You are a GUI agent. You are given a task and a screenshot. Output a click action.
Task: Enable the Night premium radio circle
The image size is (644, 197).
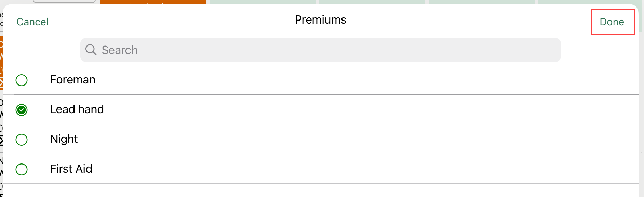point(22,140)
